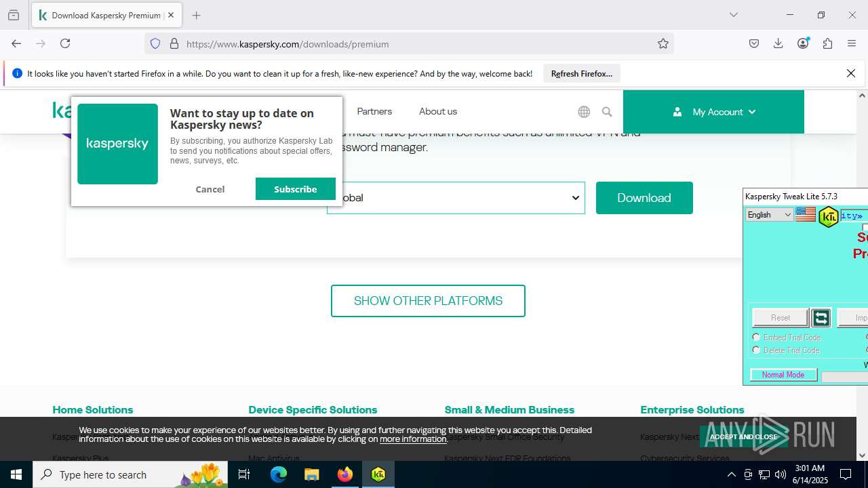
Task: Dismiss the Firefox refresh notification bar
Action: [x=851, y=73]
